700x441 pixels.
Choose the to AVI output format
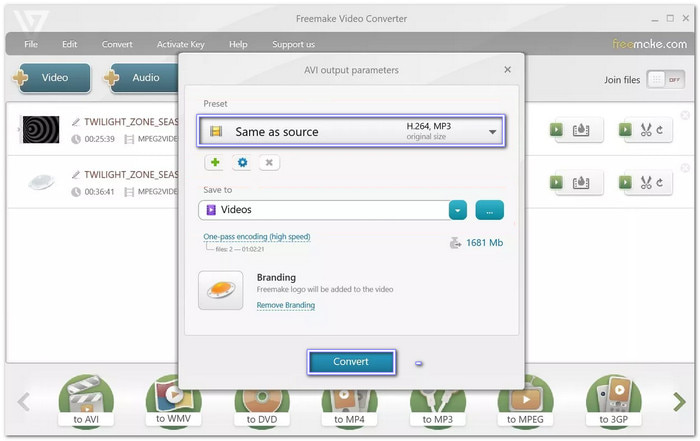[x=86, y=402]
